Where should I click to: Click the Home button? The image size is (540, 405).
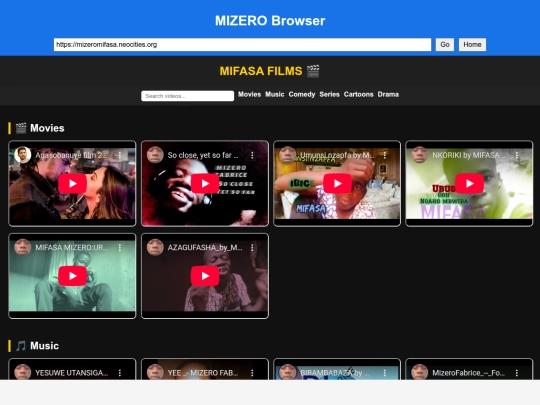click(x=472, y=44)
